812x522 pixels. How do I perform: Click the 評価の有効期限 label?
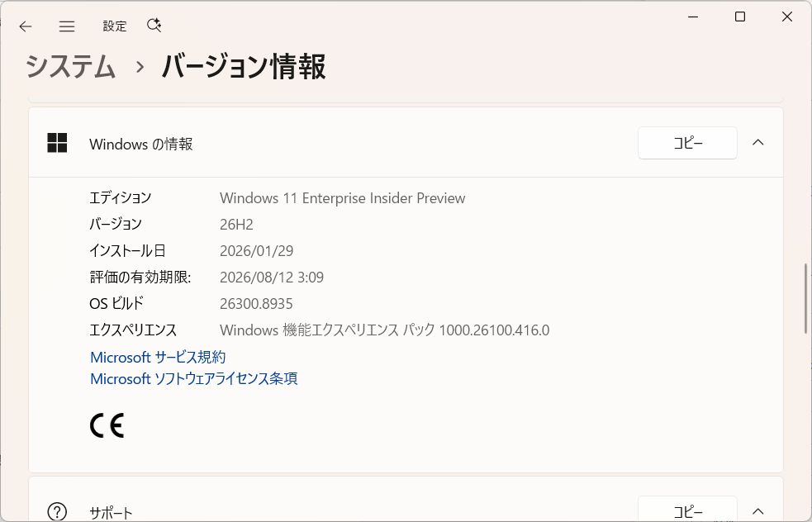coord(140,278)
